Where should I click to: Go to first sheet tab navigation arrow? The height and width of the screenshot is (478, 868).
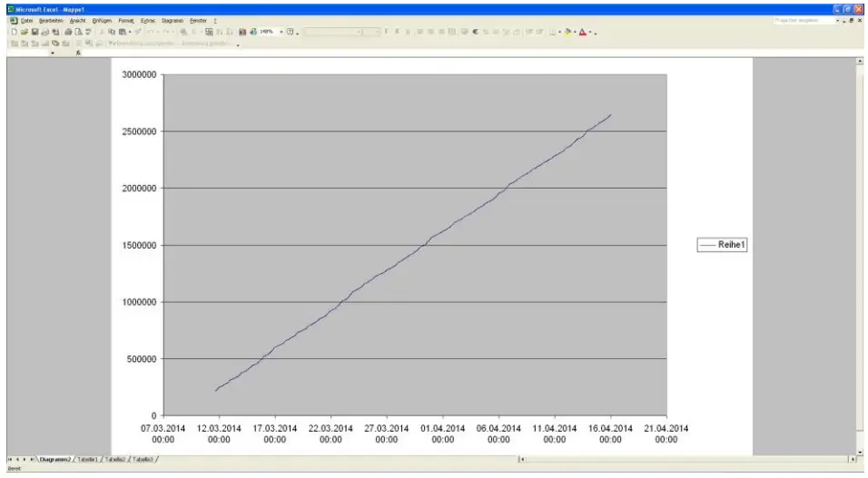coord(10,459)
